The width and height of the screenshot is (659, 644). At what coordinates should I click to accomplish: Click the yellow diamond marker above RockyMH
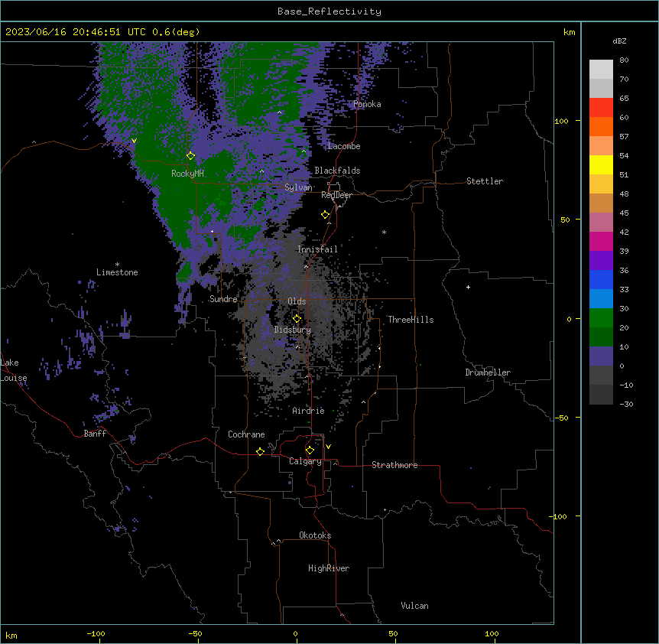(190, 156)
